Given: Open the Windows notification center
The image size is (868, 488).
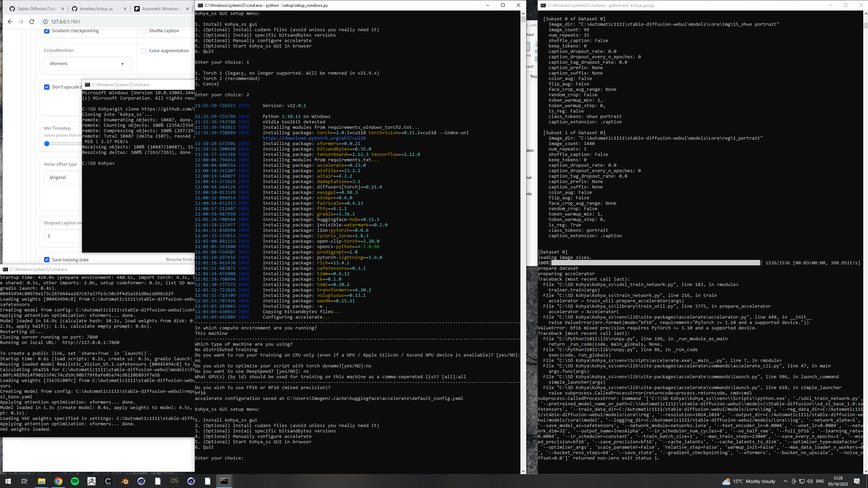Looking at the screenshot, I should [857, 481].
